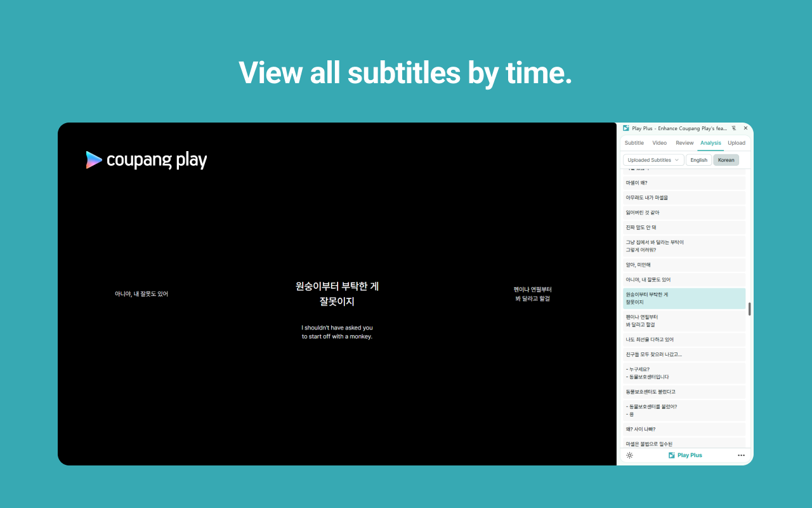
Task: Click the Play Plus icon in the footer
Action: pos(672,455)
